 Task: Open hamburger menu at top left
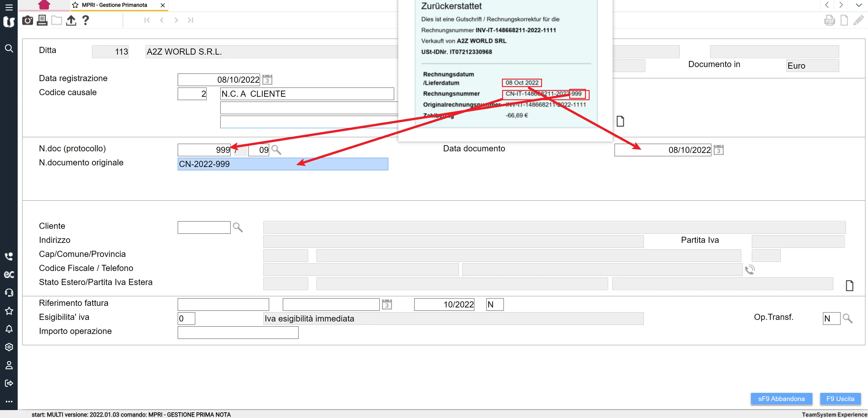[x=9, y=7]
